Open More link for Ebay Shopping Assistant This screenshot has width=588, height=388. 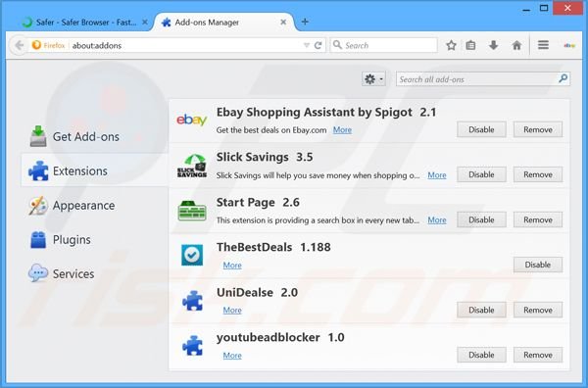coord(342,129)
